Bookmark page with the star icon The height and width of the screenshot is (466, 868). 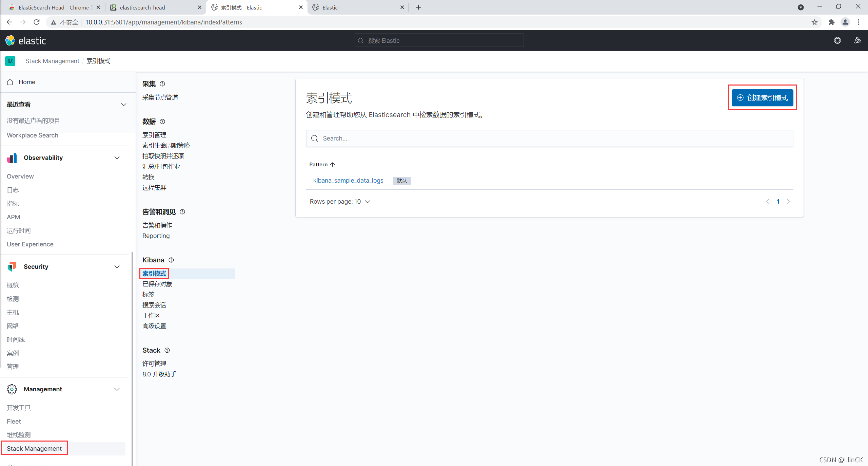click(814, 22)
